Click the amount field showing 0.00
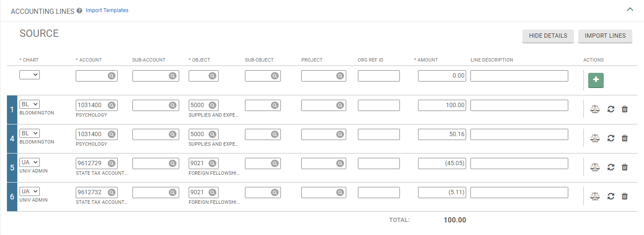The image size is (644, 235). point(442,76)
